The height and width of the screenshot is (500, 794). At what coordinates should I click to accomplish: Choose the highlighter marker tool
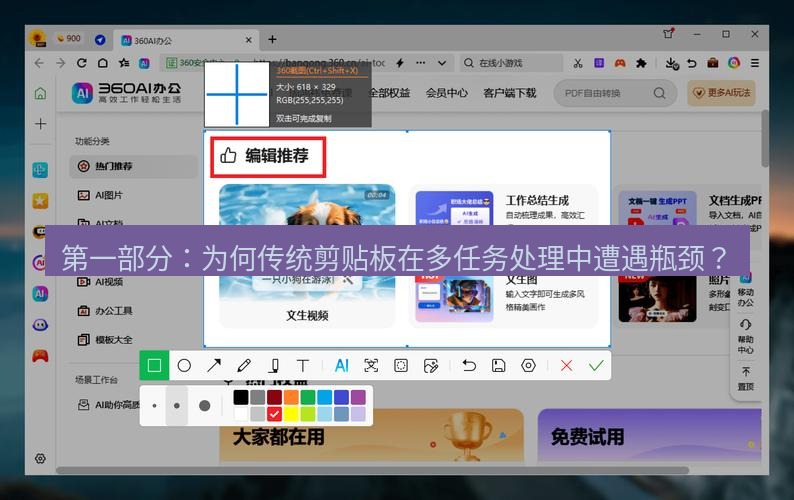coord(273,365)
